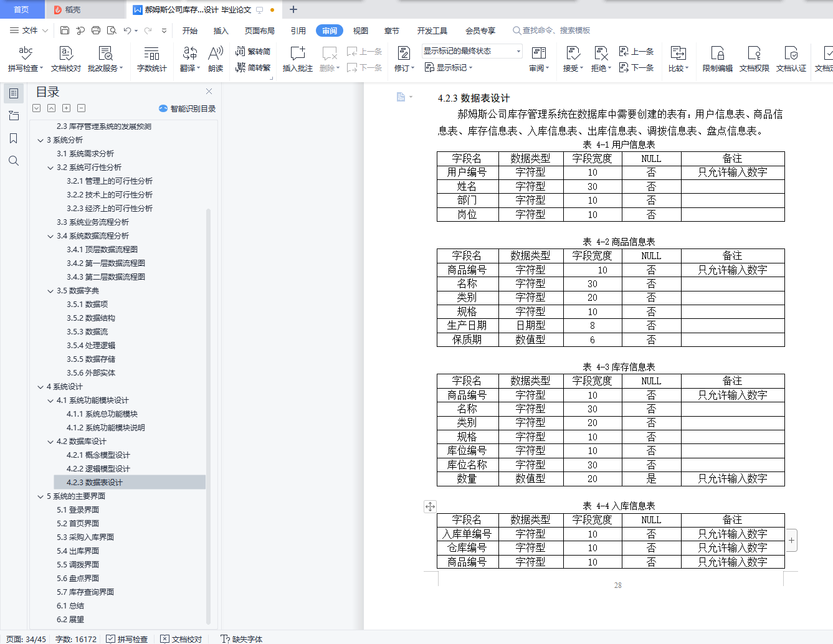Collapse the 5 系统的主要界面 node
This screenshot has width=833, height=644.
click(40, 496)
